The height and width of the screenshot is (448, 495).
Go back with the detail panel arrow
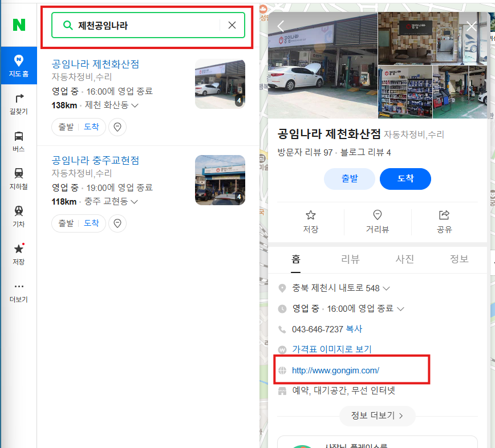(x=281, y=26)
